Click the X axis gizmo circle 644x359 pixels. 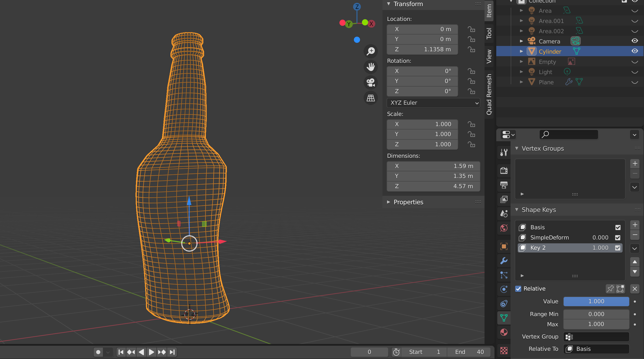coord(371,24)
